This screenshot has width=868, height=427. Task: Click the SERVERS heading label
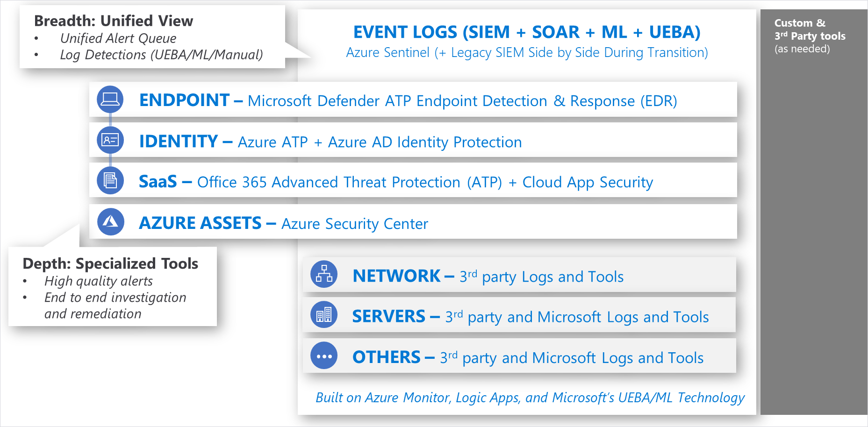point(388,316)
